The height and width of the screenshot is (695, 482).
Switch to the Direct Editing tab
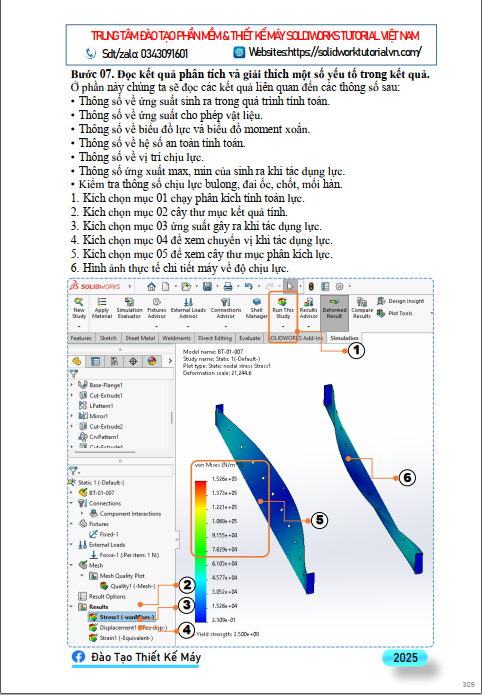tap(215, 338)
